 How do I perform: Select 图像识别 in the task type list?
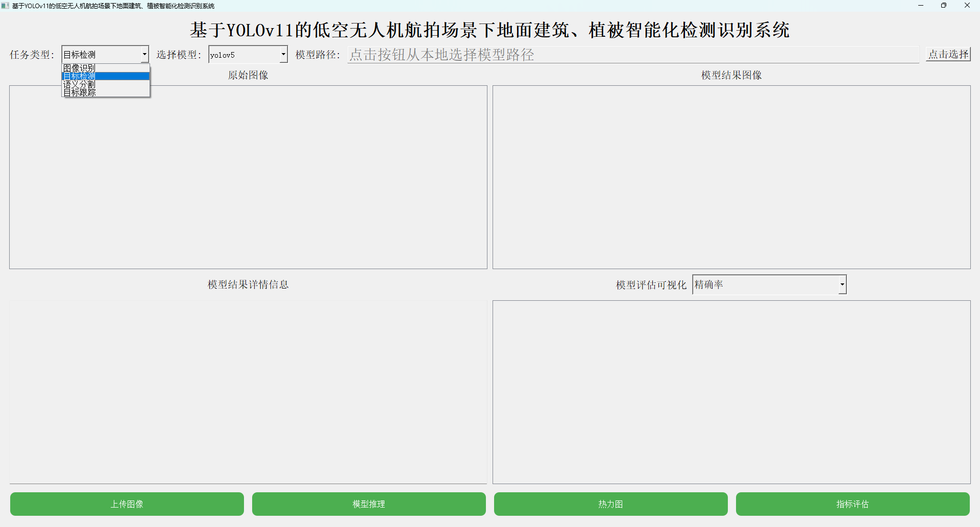(106, 68)
